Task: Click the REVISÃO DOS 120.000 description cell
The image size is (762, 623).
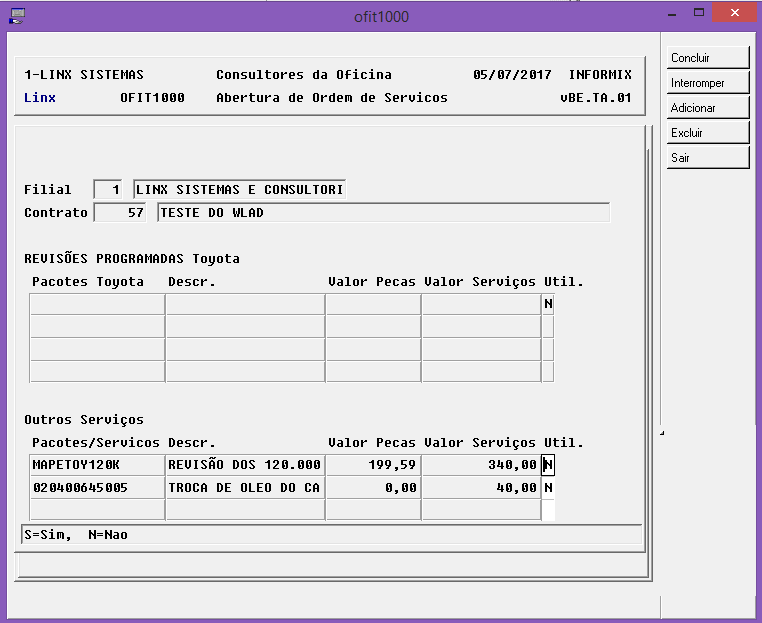Action: tap(245, 465)
